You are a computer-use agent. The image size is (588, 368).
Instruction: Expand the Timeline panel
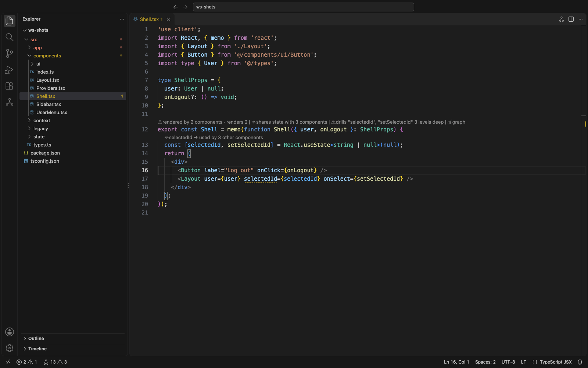point(73,349)
